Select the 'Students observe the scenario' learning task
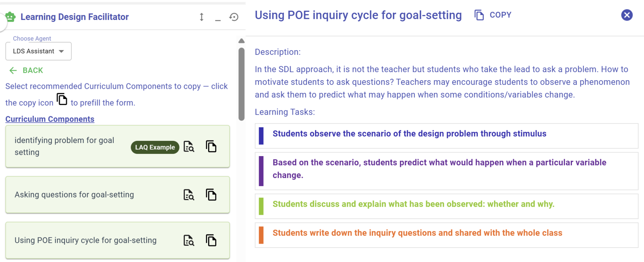Viewport: 644px width, 262px height. 447,136
